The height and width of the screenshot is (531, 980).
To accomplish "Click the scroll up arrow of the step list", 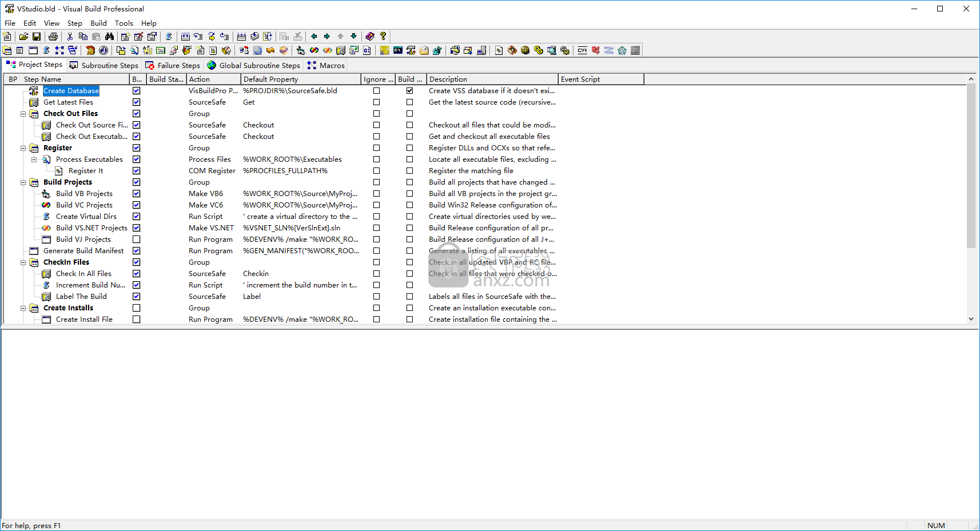I will tap(971, 79).
